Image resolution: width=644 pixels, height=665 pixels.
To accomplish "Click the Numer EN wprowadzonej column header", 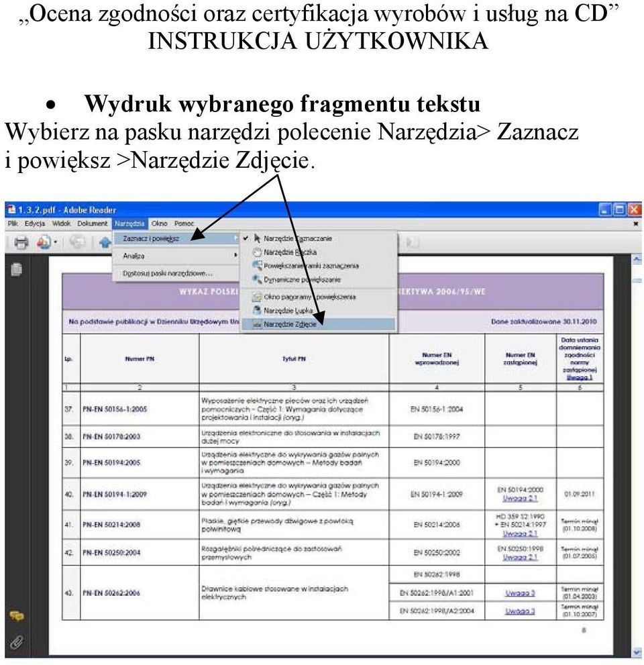I will (437, 359).
